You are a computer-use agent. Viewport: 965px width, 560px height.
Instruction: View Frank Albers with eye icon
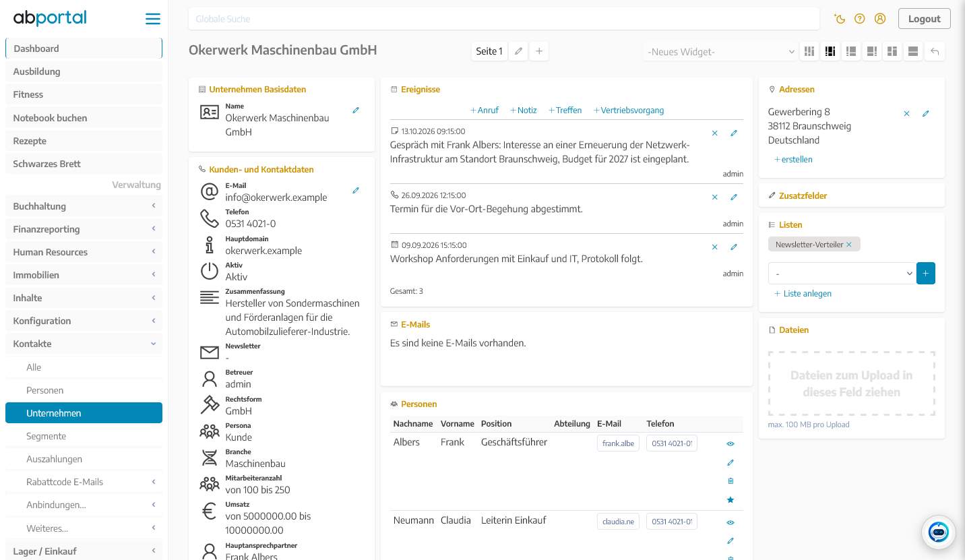pos(730,444)
